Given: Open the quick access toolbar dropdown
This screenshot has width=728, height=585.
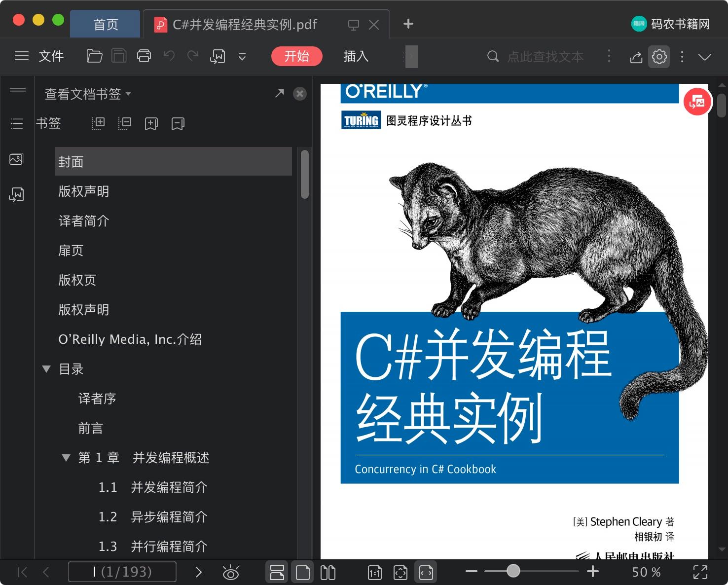Looking at the screenshot, I should tap(242, 57).
